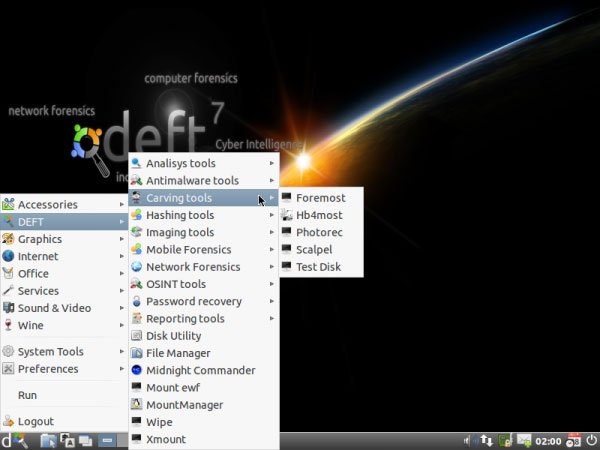Expand the Office submenu arrow

tap(122, 273)
